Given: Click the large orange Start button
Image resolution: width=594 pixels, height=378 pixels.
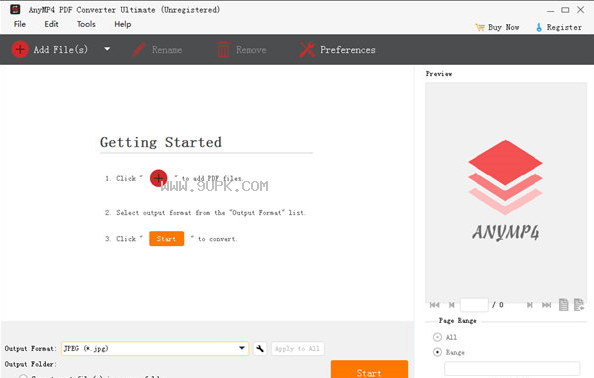Looking at the screenshot, I should (x=369, y=370).
